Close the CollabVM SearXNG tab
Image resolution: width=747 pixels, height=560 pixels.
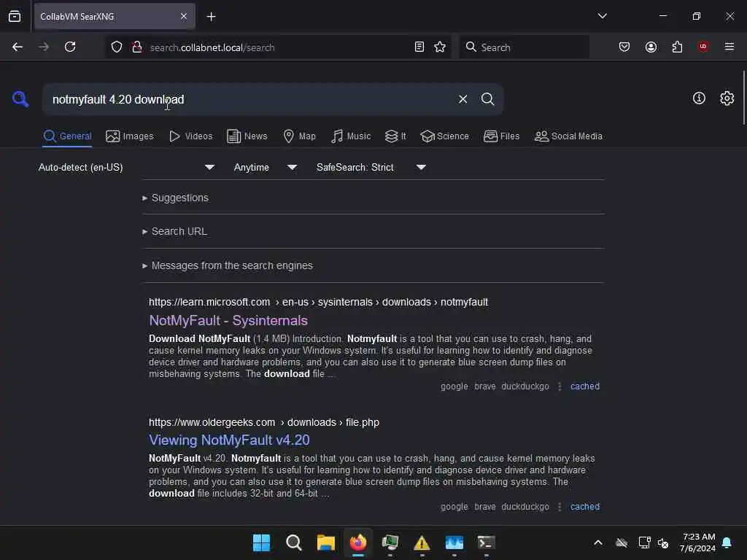pos(184,17)
